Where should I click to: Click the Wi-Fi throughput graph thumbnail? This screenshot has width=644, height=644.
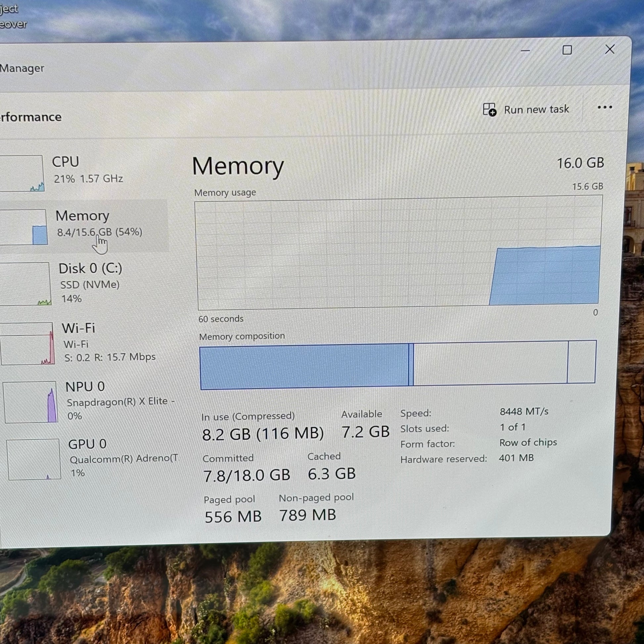[x=27, y=343]
